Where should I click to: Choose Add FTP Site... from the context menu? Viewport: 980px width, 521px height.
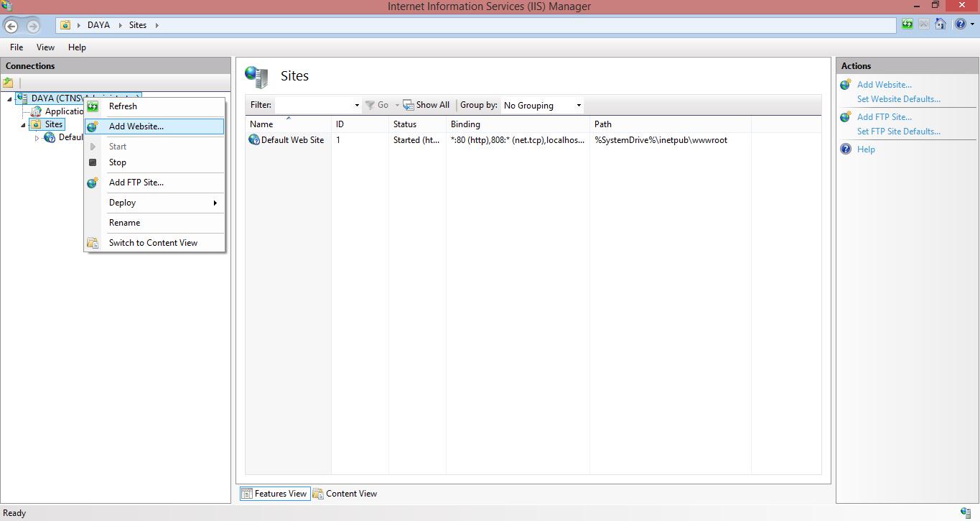click(154, 183)
